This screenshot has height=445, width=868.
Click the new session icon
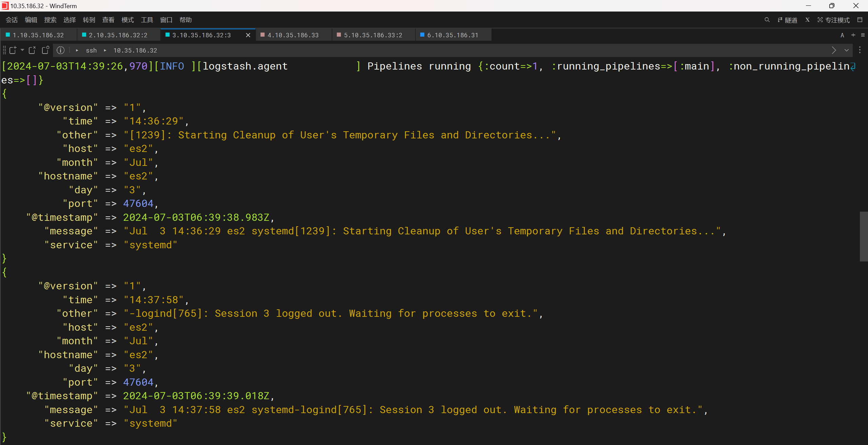(x=13, y=50)
